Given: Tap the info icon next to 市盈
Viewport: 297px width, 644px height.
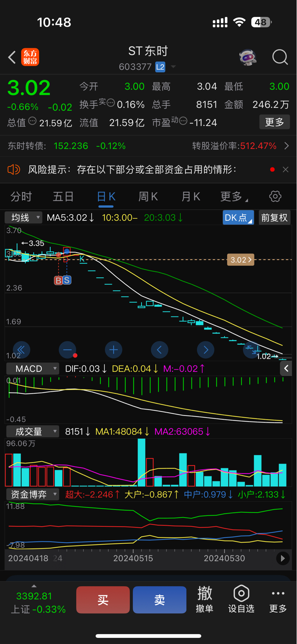Looking at the screenshot, I should 183,121.
